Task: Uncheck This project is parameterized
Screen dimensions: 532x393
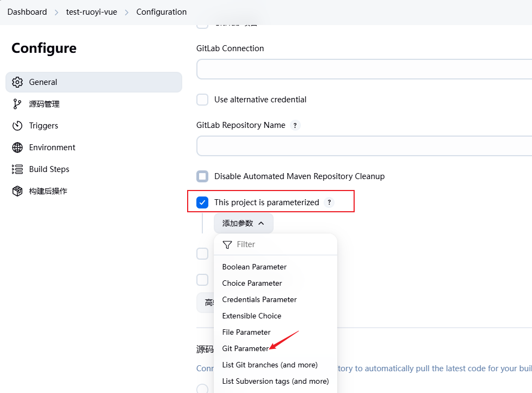Action: [x=202, y=202]
